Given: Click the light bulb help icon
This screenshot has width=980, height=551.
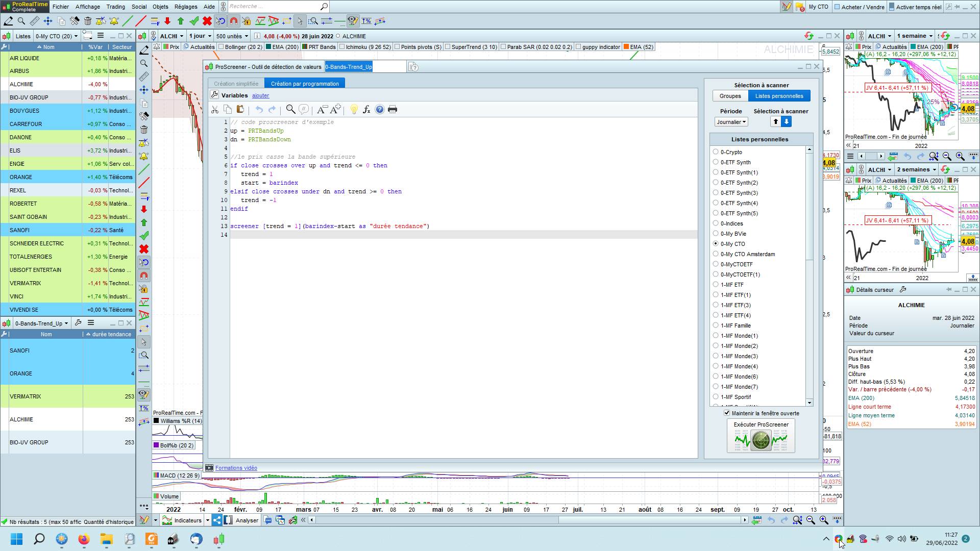Looking at the screenshot, I should (354, 109).
